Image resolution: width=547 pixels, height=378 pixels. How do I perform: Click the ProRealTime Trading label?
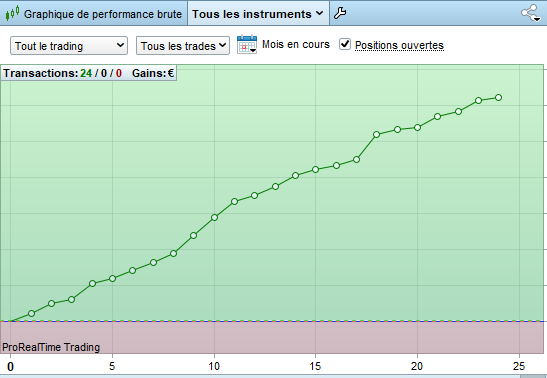click(x=51, y=347)
